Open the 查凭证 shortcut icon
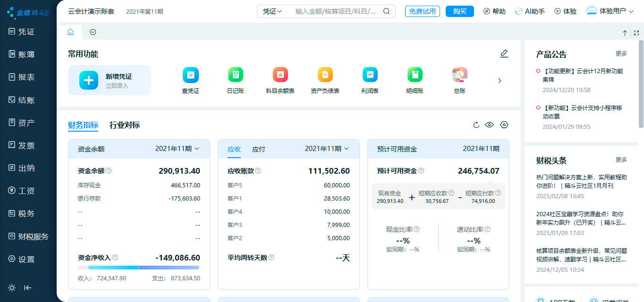Viewport: 644px width, 302px height. tap(191, 75)
